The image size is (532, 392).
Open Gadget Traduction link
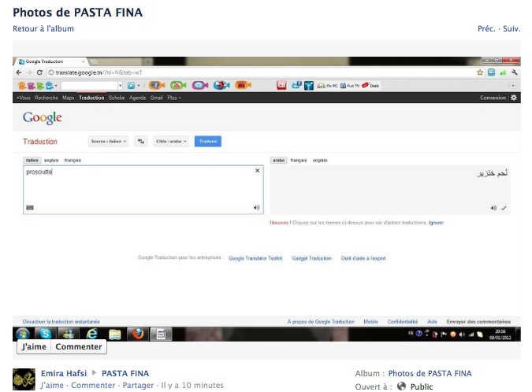(x=312, y=258)
